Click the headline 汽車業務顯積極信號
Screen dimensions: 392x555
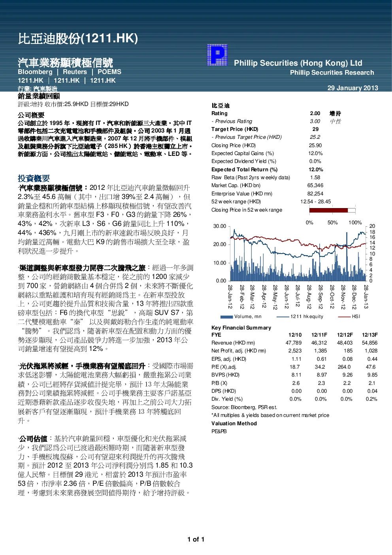tap(65, 63)
